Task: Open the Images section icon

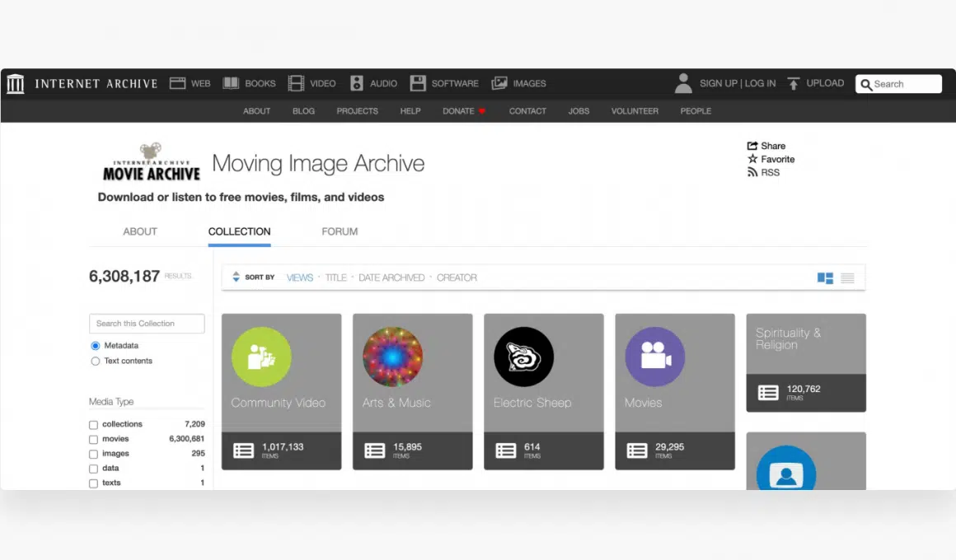Action: click(x=499, y=83)
